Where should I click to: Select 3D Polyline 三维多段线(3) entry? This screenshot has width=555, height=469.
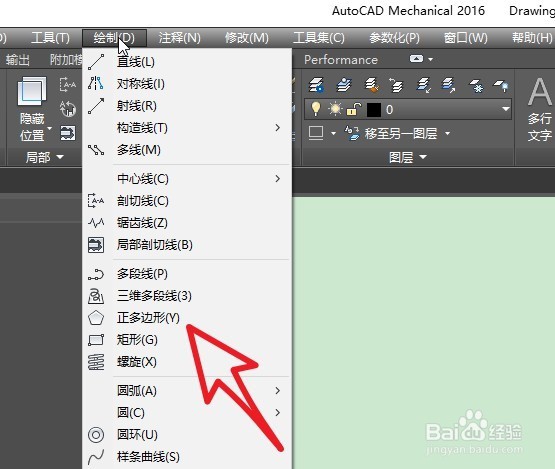coord(187,296)
